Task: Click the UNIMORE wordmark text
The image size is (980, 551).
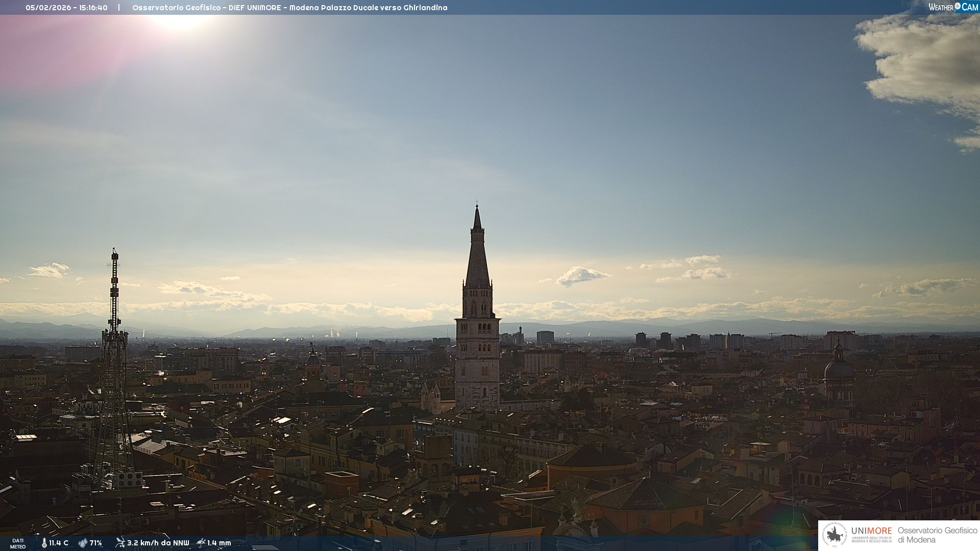Action: (871, 531)
